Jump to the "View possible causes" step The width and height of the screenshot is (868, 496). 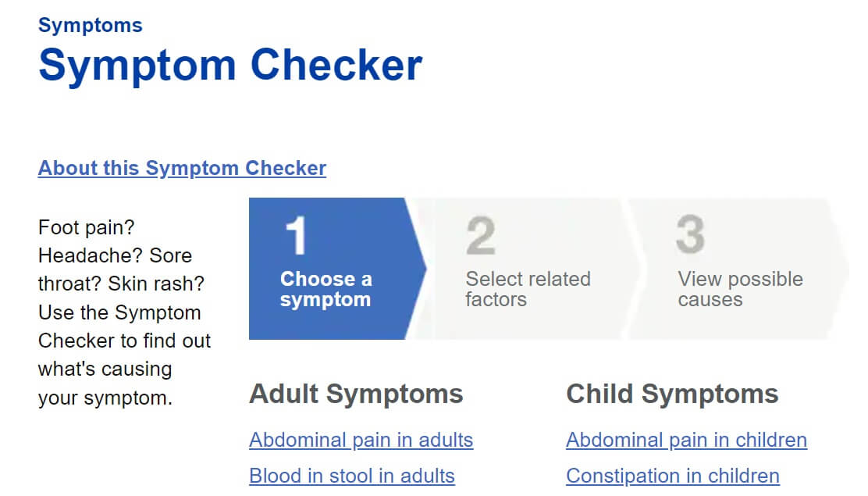point(740,289)
